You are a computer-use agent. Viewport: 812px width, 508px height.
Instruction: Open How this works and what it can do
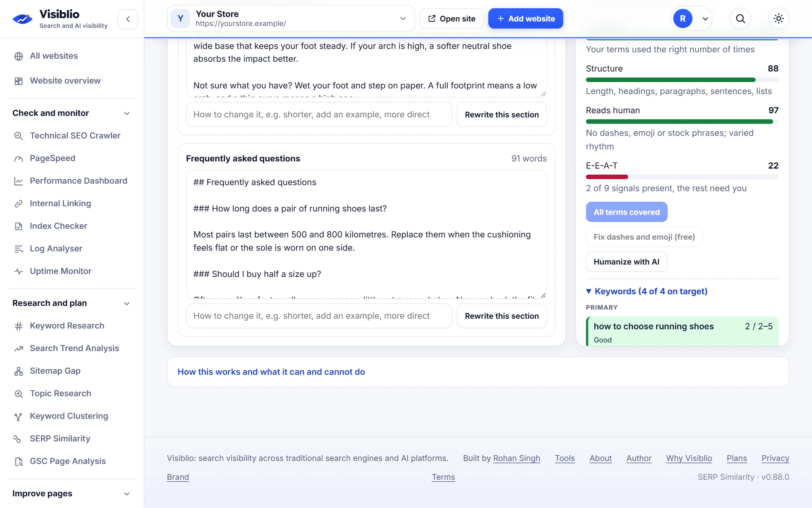[x=271, y=372]
